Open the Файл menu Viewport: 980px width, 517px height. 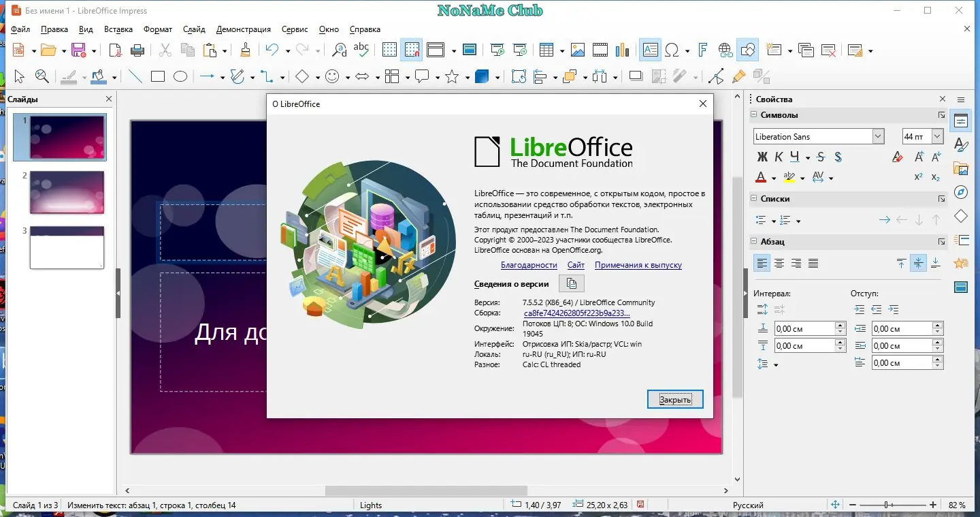tap(20, 29)
